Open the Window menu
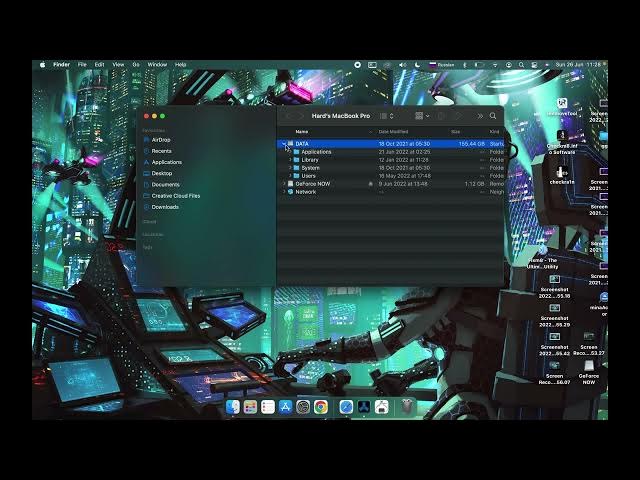The width and height of the screenshot is (640, 480). click(157, 64)
